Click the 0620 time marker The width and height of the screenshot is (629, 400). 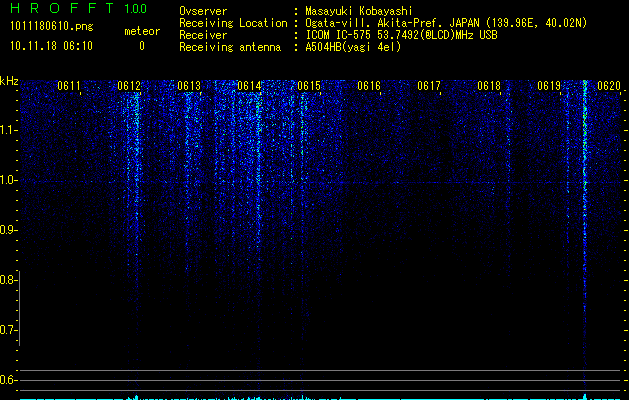tap(609, 86)
